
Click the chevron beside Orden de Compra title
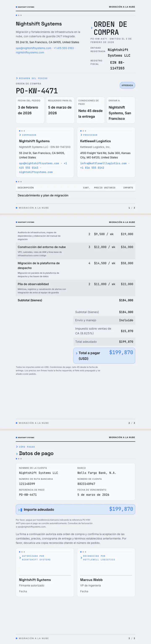(x=91, y=28)
